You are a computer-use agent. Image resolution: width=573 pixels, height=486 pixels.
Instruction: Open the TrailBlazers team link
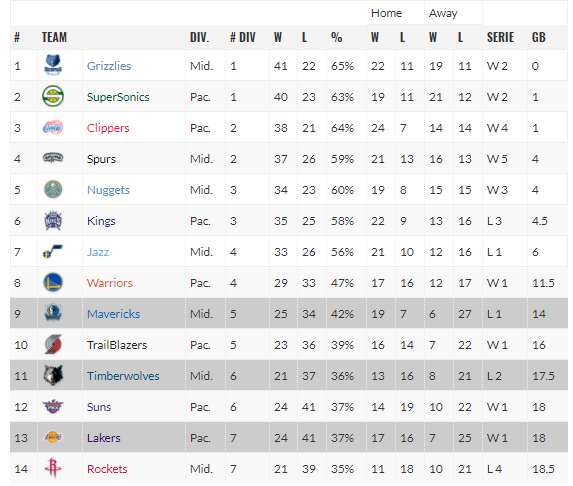[117, 345]
